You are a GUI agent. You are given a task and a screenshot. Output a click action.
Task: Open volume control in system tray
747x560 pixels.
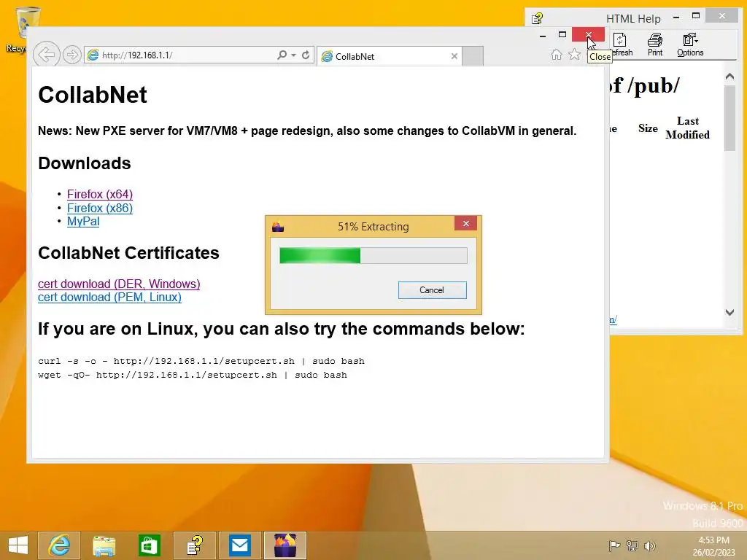pyautogui.click(x=650, y=545)
